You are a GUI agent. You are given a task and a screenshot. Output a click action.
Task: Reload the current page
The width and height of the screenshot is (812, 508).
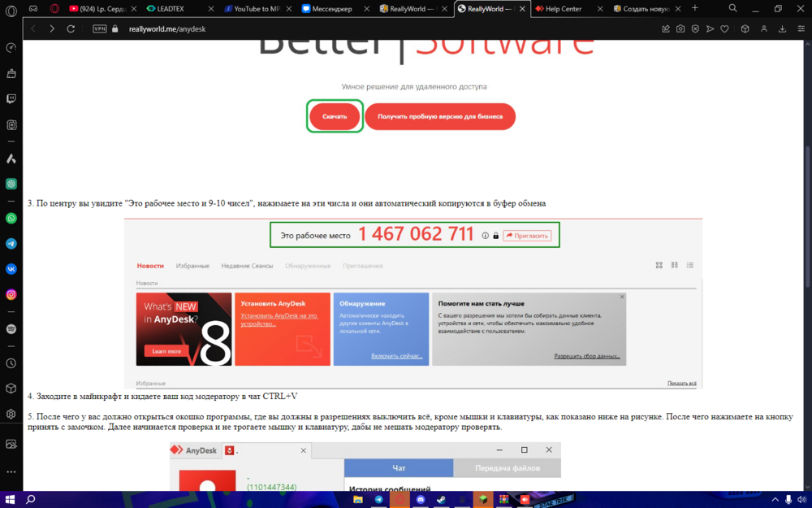[x=71, y=29]
